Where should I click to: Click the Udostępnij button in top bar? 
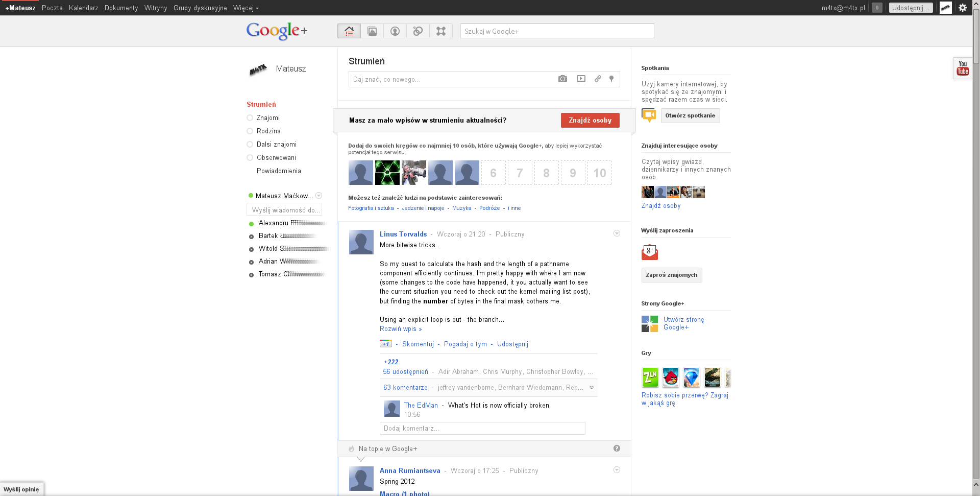[x=911, y=8]
